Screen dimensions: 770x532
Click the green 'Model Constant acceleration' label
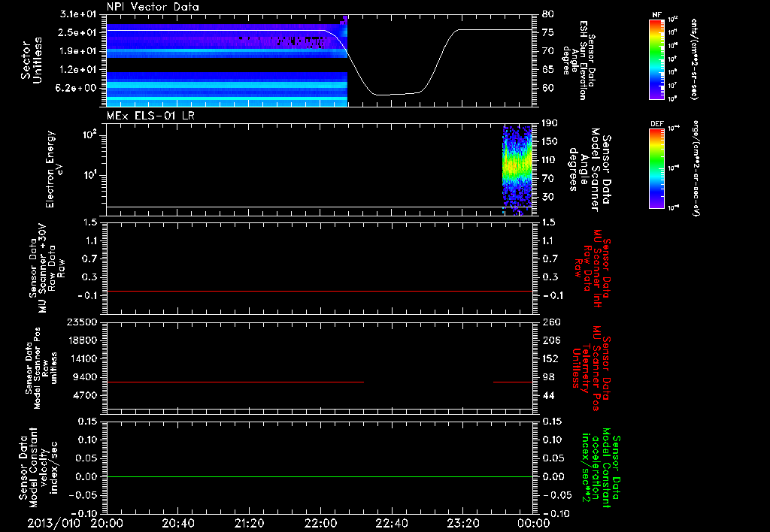pos(601,467)
